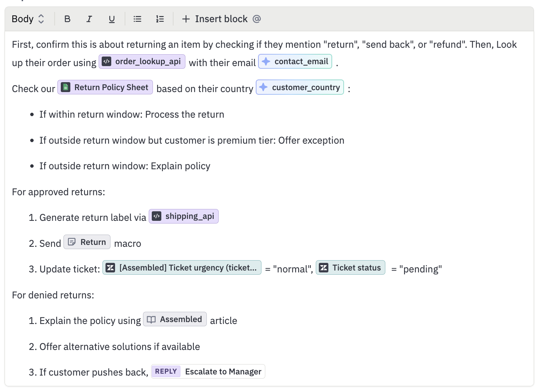Open the Insert block menu
539x392 pixels.
coord(215,19)
